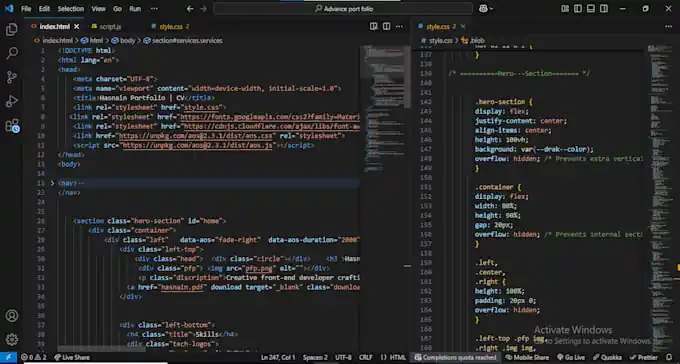The image size is (680, 364).
Task: Expand the folded nav element on line 13
Action: click(x=52, y=183)
